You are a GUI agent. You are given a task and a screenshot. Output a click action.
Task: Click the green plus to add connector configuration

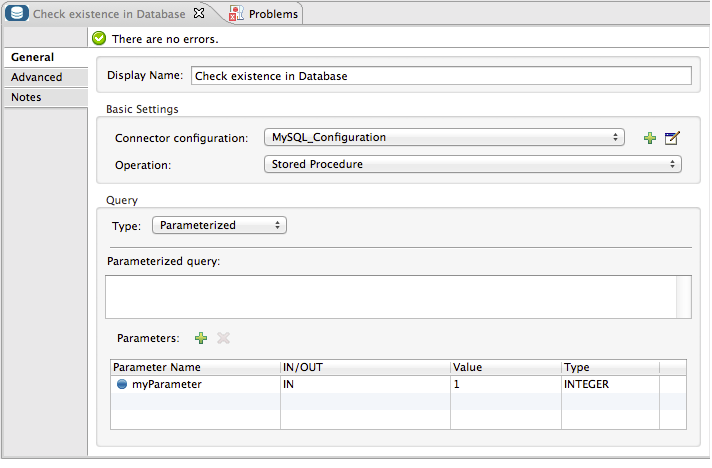pos(650,138)
